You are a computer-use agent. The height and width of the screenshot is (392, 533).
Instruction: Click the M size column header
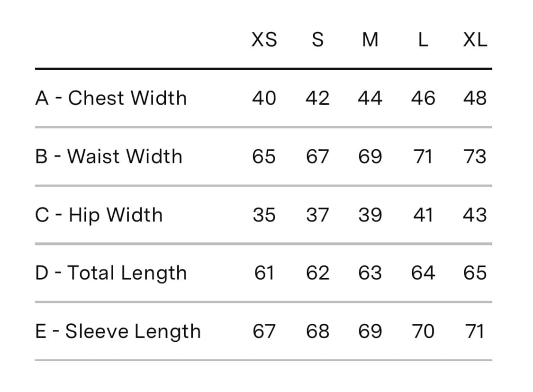tap(370, 40)
